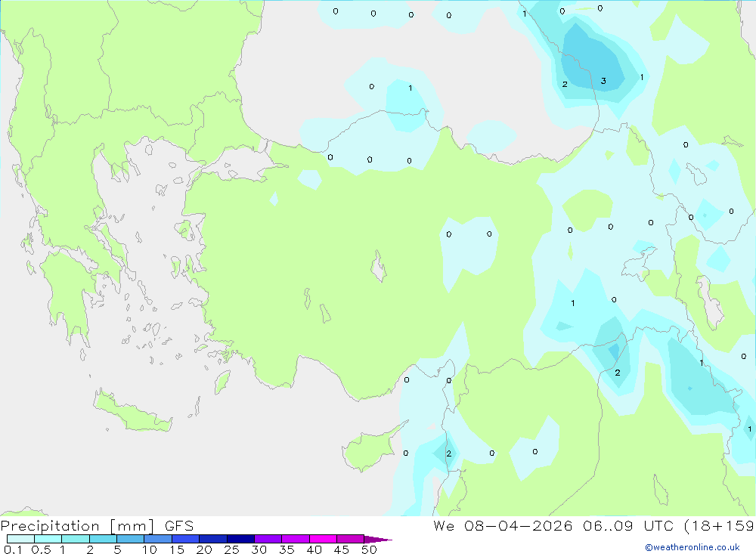
Task: Click the "25" legend scale label
Action: (x=231, y=549)
